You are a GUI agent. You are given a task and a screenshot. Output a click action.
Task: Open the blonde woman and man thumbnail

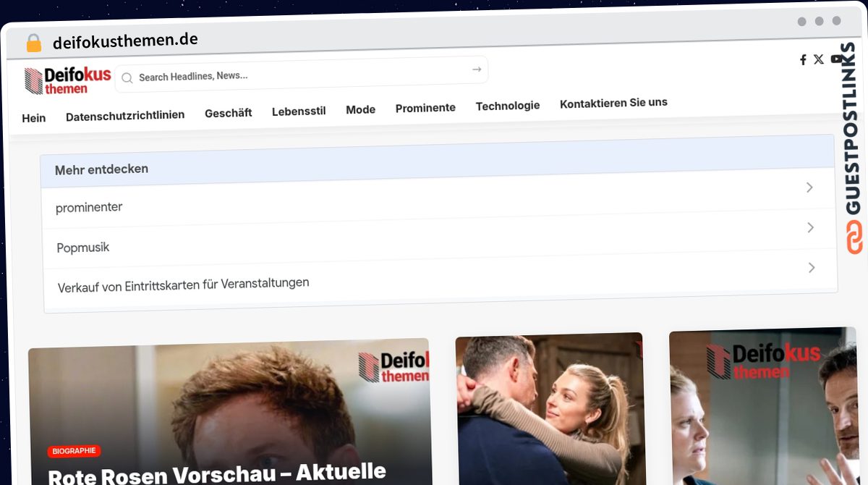763,407
